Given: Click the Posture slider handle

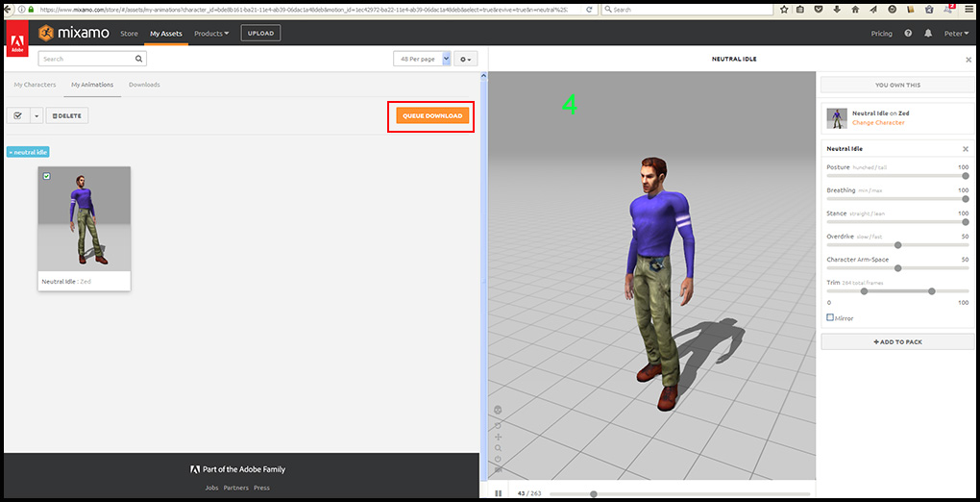Looking at the screenshot, I should tap(966, 176).
